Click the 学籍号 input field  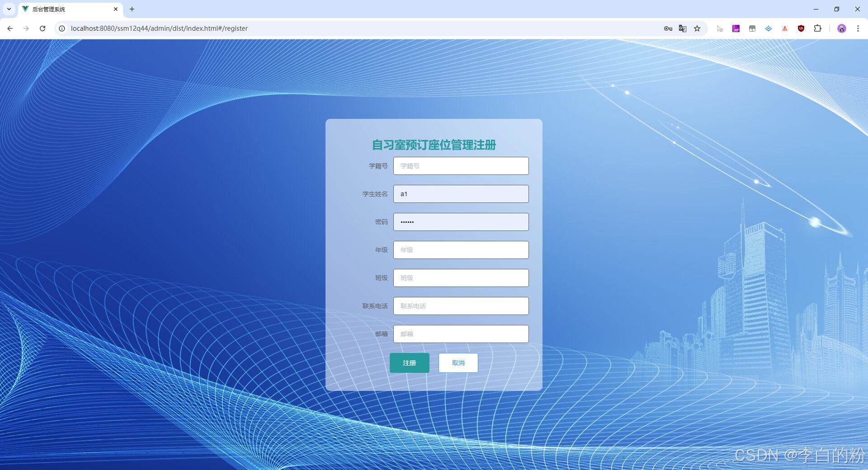pos(461,166)
